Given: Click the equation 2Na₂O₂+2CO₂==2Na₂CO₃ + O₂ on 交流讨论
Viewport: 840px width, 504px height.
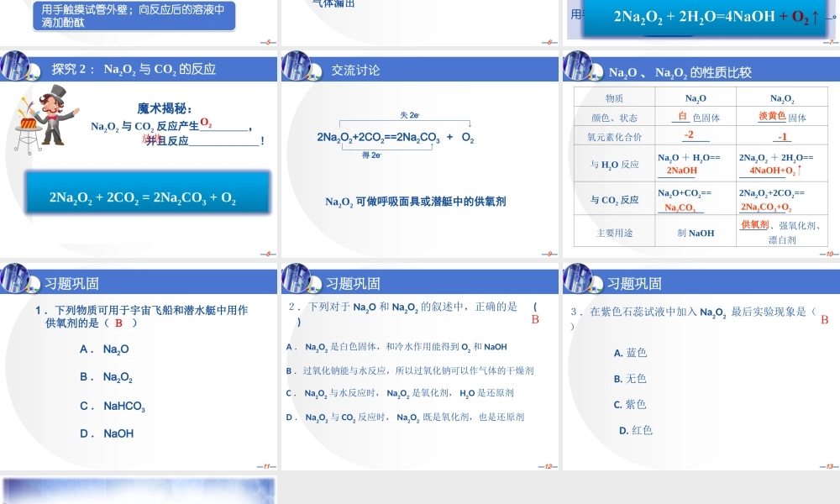Looking at the screenshot, I should (x=396, y=137).
